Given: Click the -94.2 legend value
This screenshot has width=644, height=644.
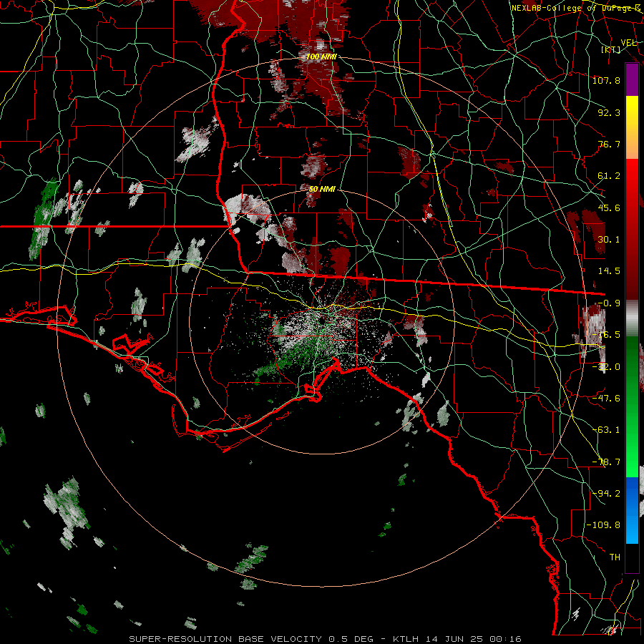Looking at the screenshot, I should (x=606, y=494).
